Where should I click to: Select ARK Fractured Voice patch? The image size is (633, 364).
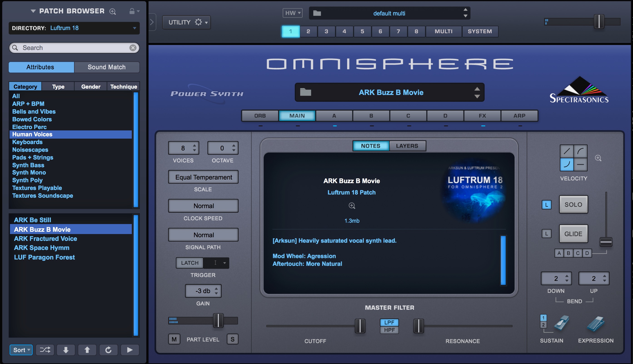[x=45, y=239]
